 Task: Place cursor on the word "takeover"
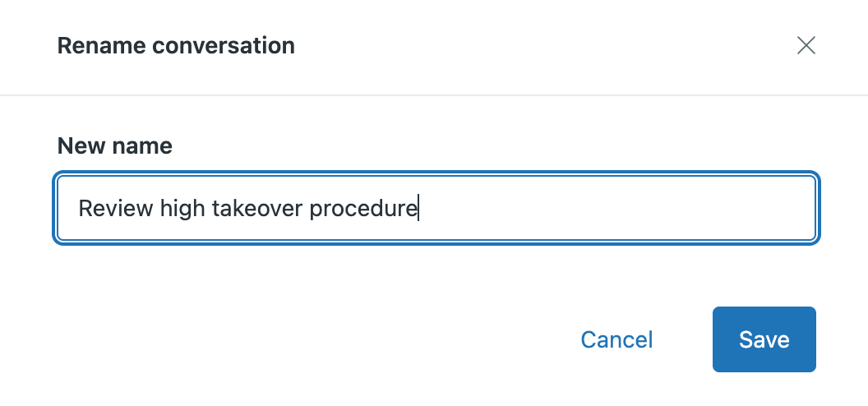click(x=256, y=209)
